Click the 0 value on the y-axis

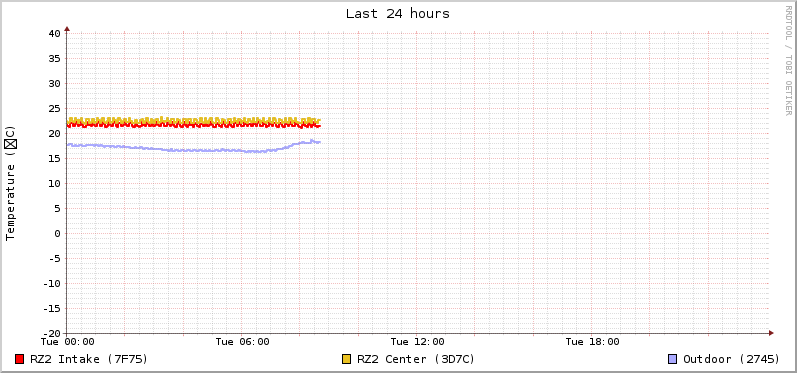[x=57, y=233]
